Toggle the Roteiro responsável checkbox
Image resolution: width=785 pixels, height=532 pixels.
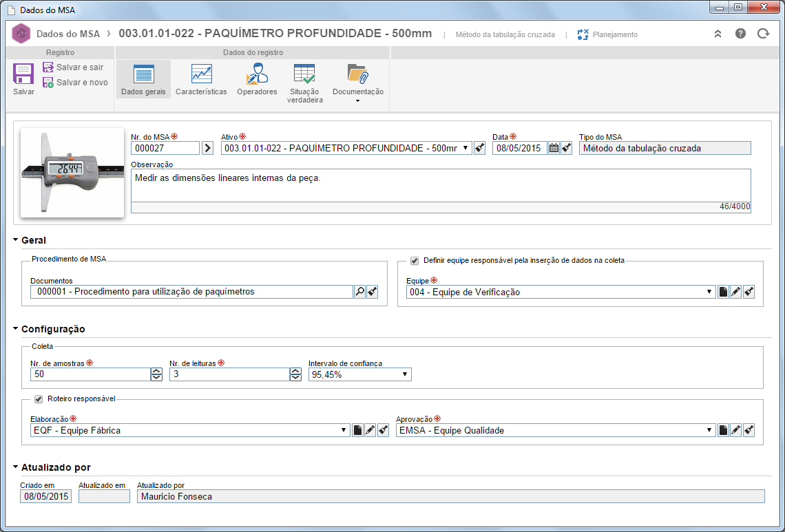click(39, 399)
